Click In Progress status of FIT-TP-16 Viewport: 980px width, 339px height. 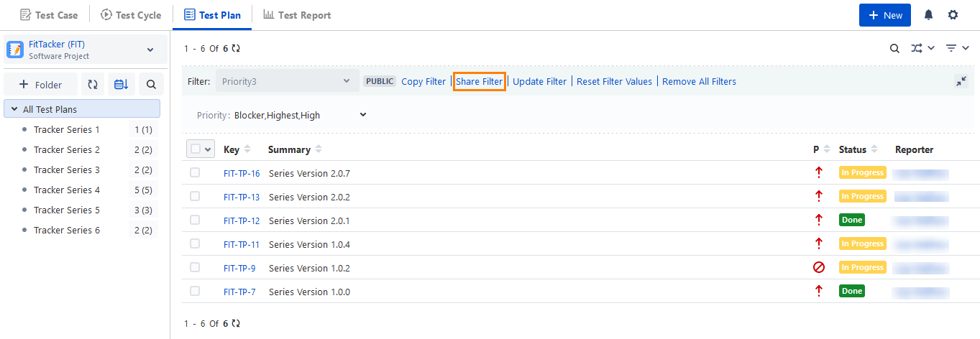pos(862,172)
